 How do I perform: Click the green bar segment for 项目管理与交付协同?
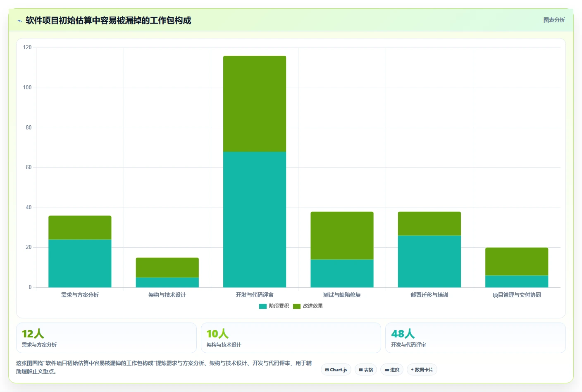click(x=517, y=262)
